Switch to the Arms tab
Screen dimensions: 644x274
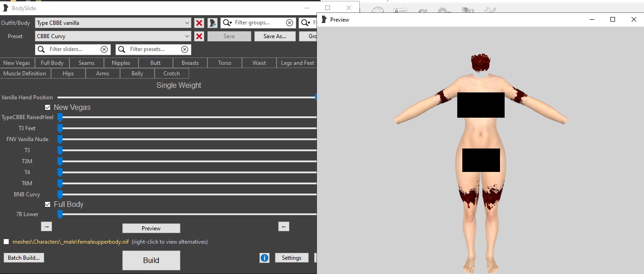click(x=103, y=74)
